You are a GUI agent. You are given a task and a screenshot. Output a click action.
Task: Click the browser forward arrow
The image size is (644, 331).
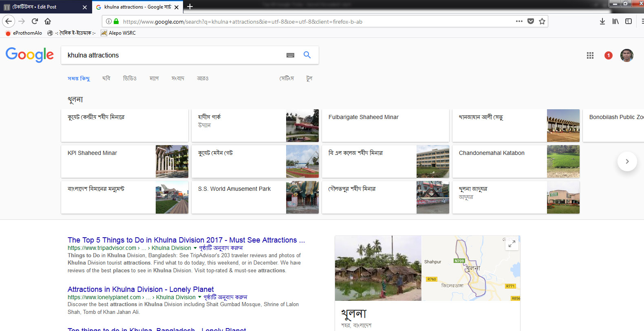coord(22,21)
